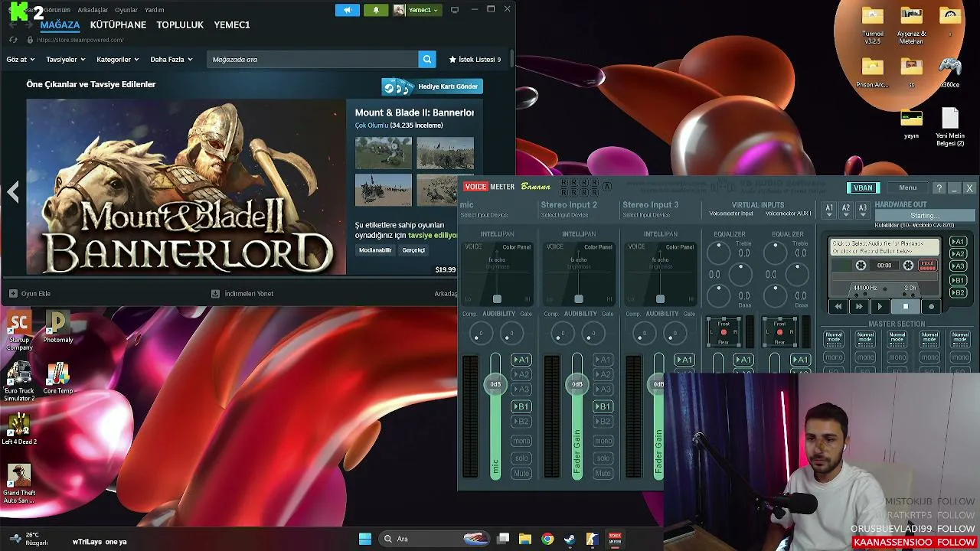Toggle A2 bus routing on mic strip

(521, 374)
